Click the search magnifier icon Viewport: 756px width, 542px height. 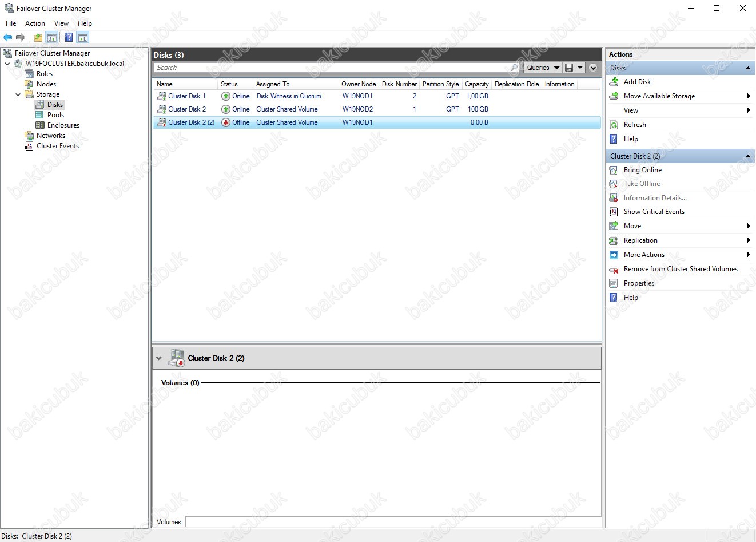coord(514,68)
